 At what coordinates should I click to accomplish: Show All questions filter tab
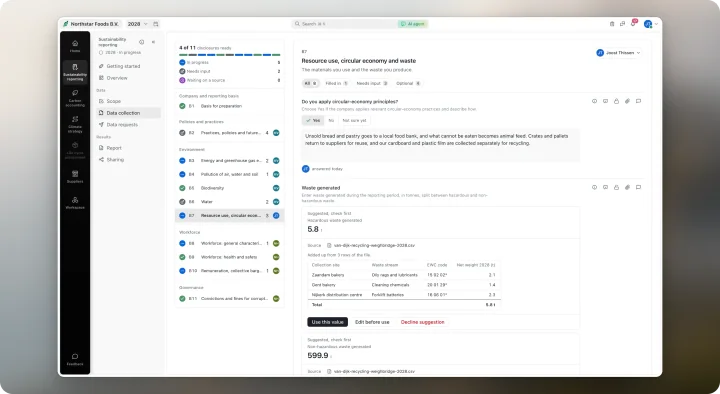coord(310,84)
